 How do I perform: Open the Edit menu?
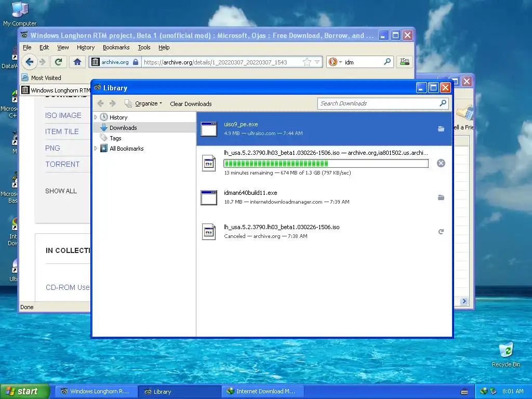click(x=44, y=47)
